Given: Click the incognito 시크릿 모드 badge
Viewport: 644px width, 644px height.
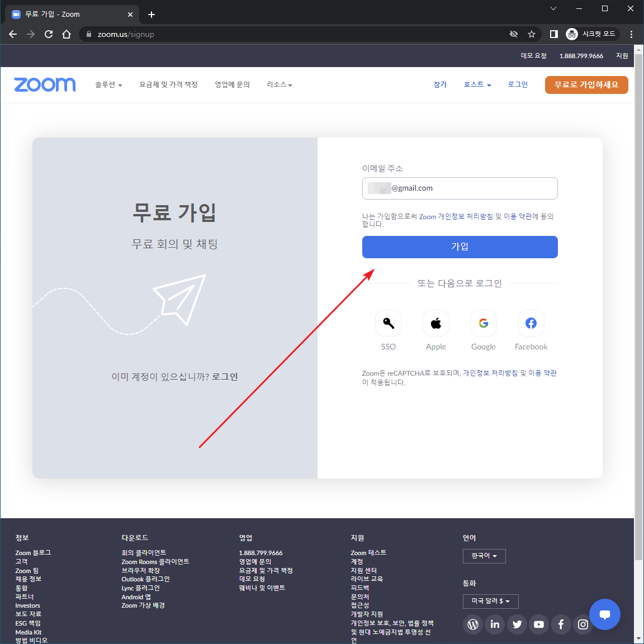Looking at the screenshot, I should [591, 34].
